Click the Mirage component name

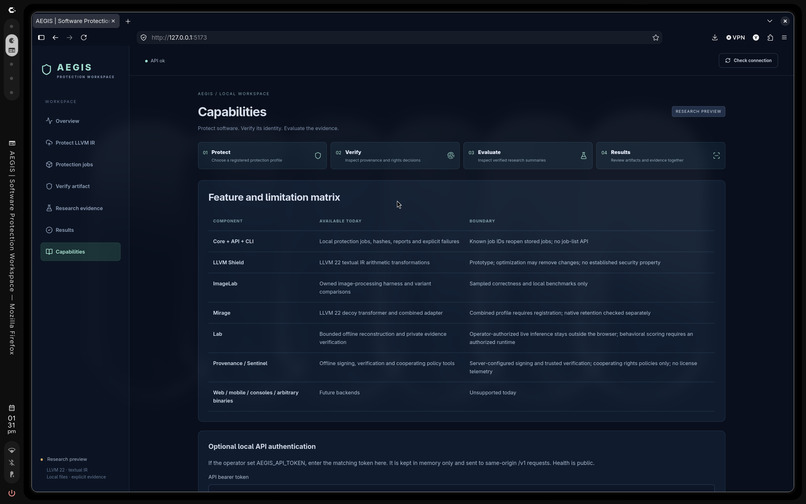pyautogui.click(x=222, y=313)
